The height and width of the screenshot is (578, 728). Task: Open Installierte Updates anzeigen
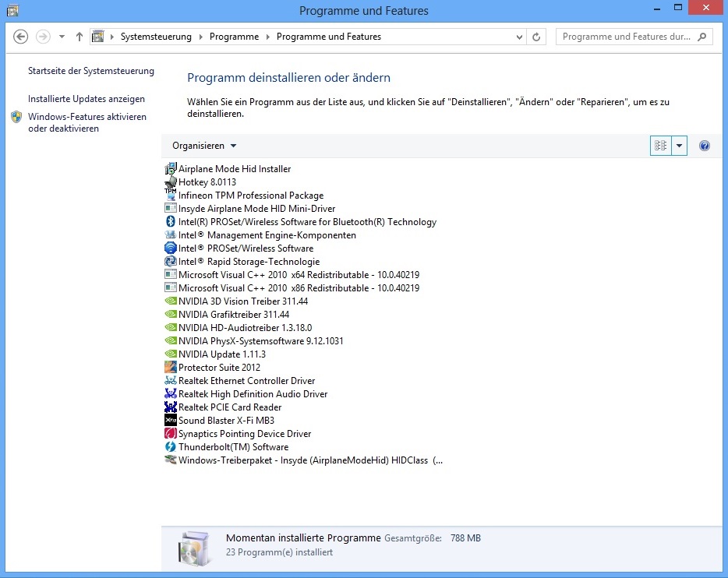coord(87,99)
